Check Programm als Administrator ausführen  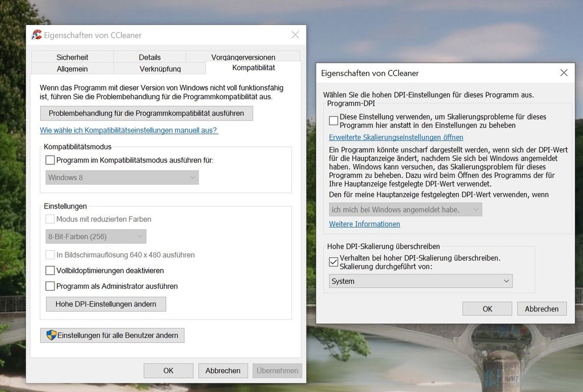(x=50, y=286)
